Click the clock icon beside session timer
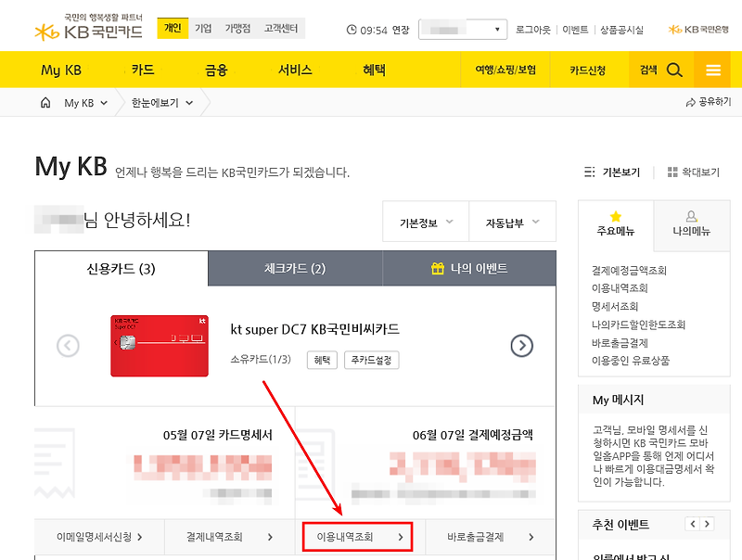The height and width of the screenshot is (560, 742). pos(352,30)
